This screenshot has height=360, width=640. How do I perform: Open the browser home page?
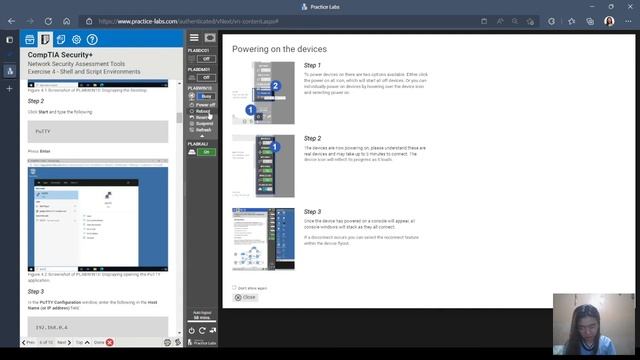(x=67, y=21)
